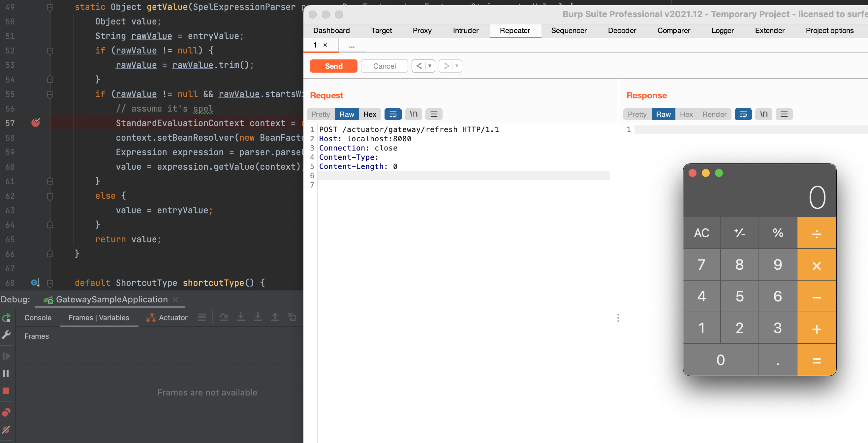
Task: Toggle non-printable characters in Response pane
Action: 764,114
